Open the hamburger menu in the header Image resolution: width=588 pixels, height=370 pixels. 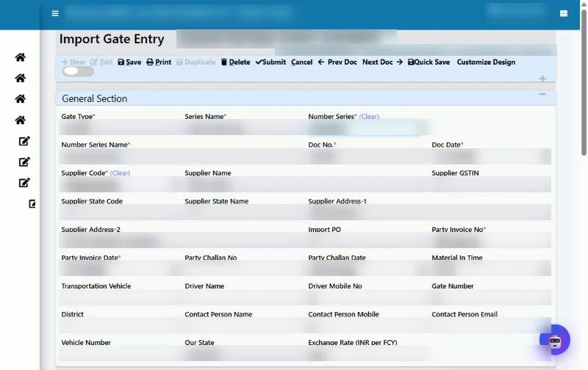55,13
